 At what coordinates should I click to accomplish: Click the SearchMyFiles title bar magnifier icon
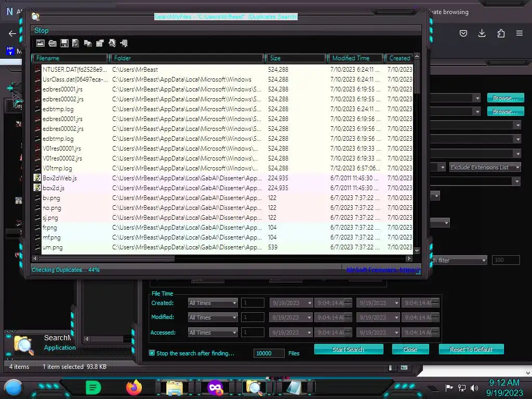[x=35, y=17]
